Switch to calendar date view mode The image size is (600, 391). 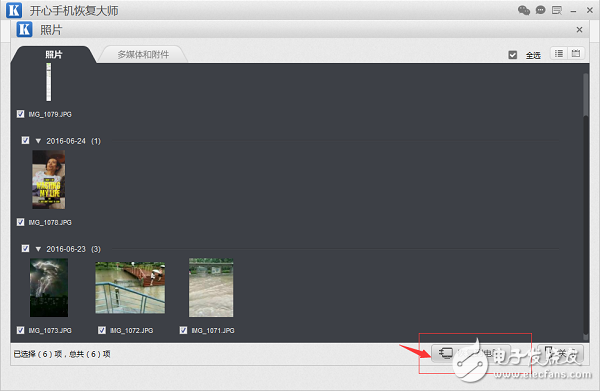pos(576,53)
